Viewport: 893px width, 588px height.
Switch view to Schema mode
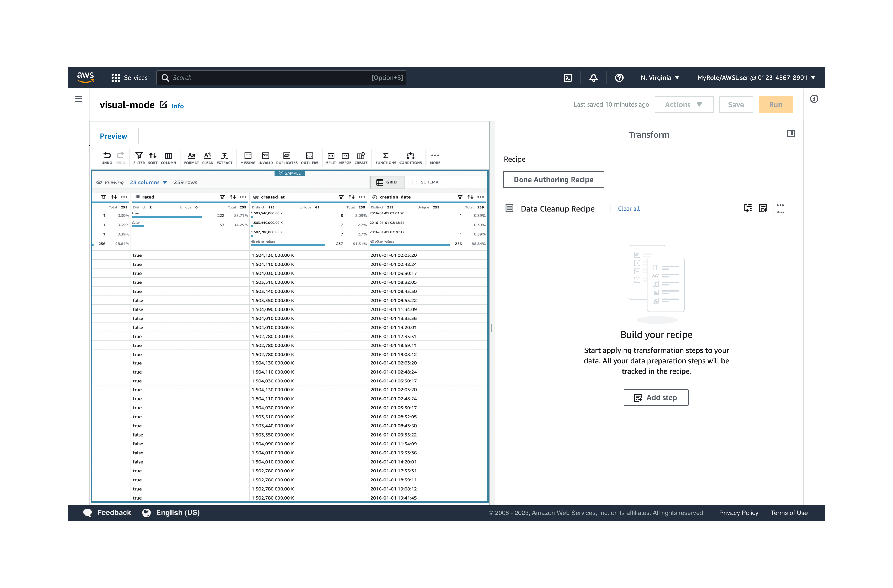(425, 182)
